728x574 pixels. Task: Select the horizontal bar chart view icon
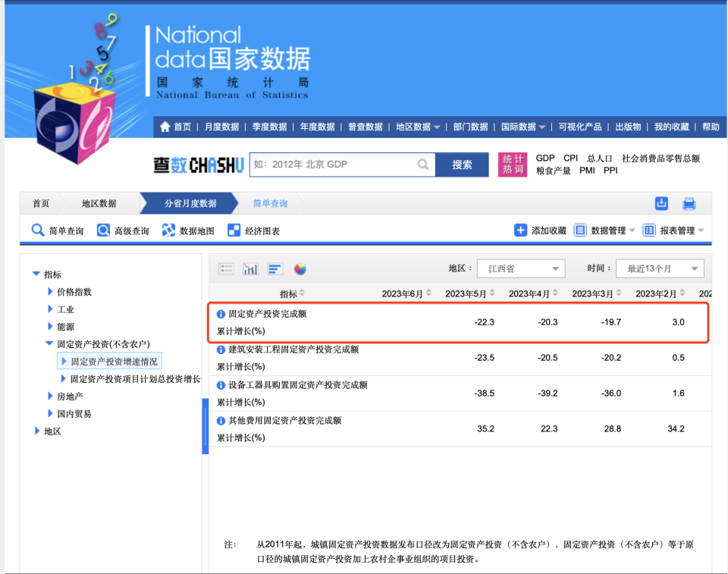(x=275, y=268)
